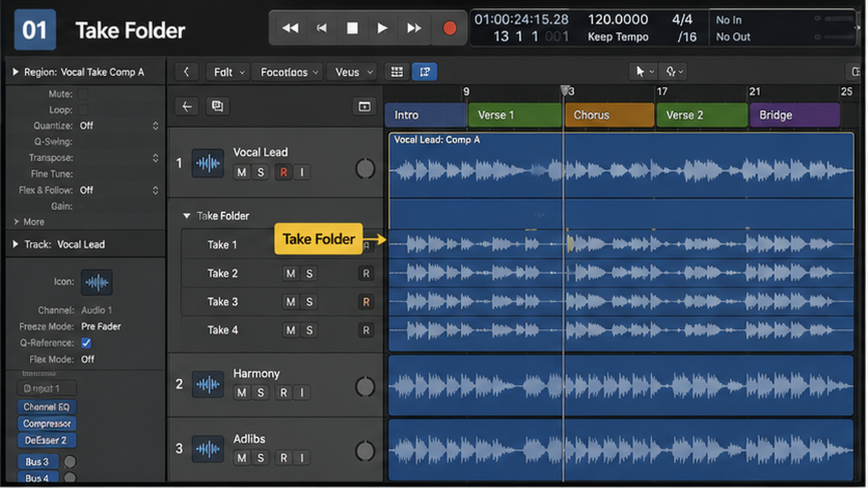868x488 pixels.
Task: Toggle the blue automation view icon
Action: pyautogui.click(x=425, y=72)
